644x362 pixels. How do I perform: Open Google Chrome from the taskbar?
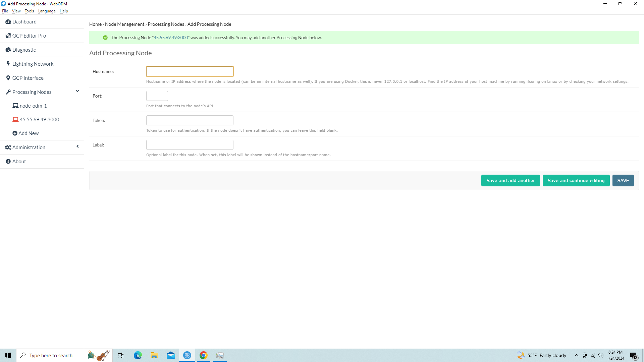[x=203, y=355]
